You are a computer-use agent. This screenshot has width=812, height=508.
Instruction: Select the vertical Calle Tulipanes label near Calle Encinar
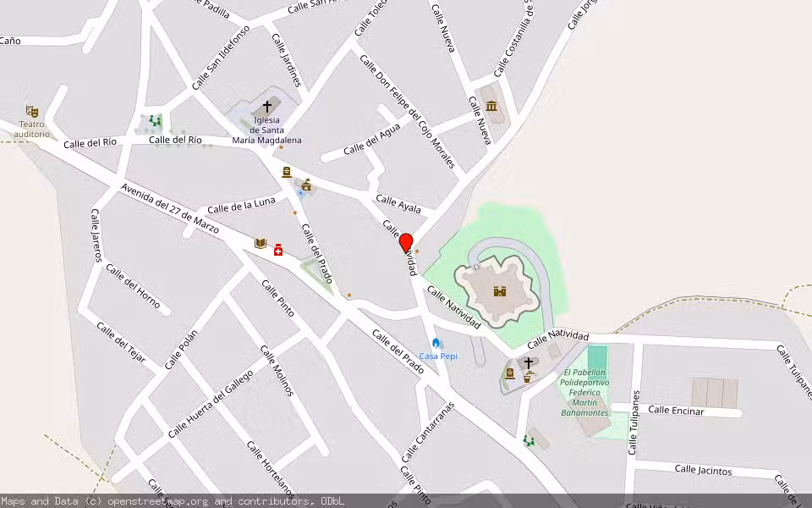pyautogui.click(x=634, y=422)
